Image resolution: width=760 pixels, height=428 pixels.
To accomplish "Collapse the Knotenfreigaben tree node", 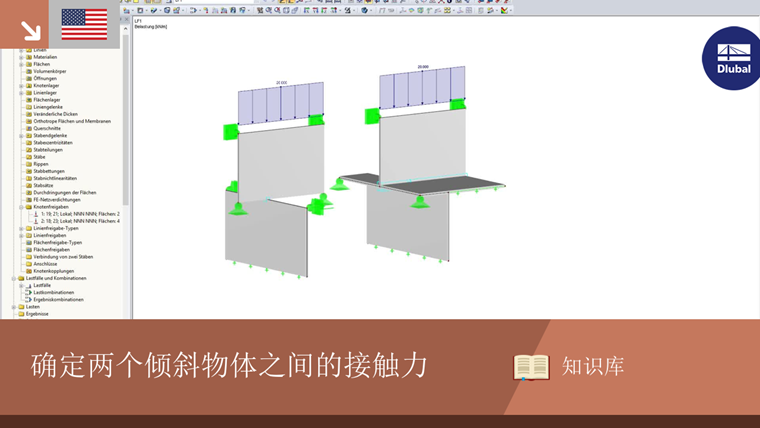I will click(x=21, y=207).
